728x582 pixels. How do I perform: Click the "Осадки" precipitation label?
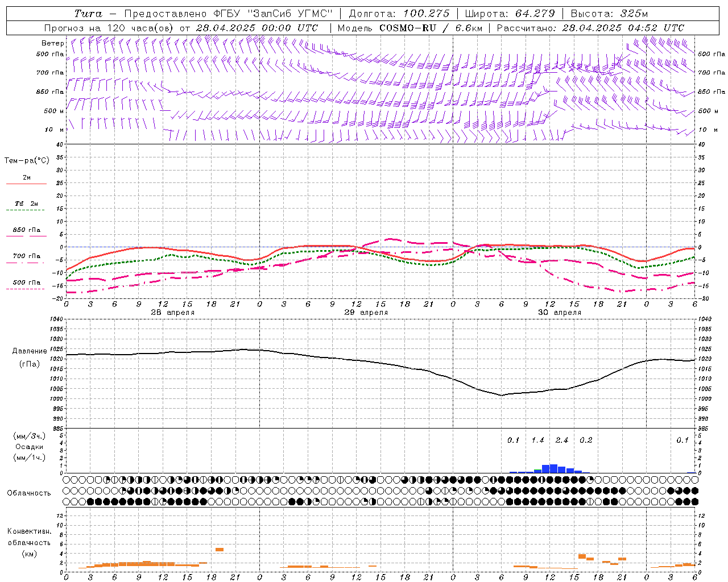click(x=30, y=447)
